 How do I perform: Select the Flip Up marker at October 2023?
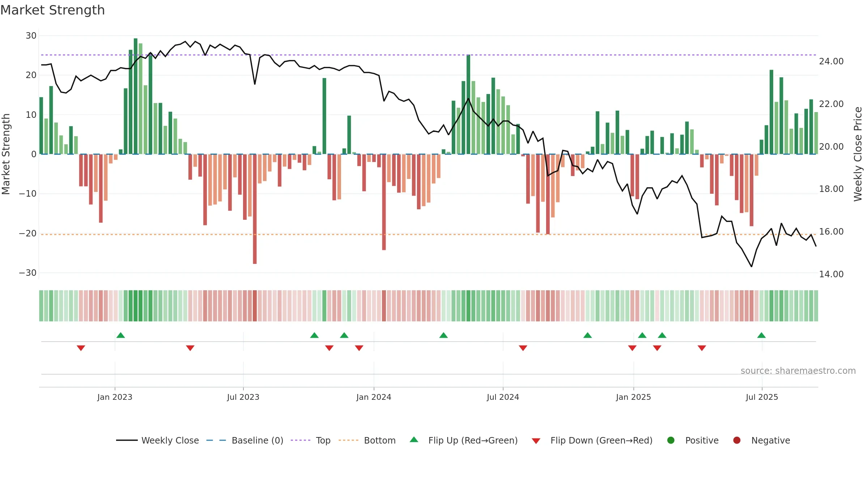(314, 335)
